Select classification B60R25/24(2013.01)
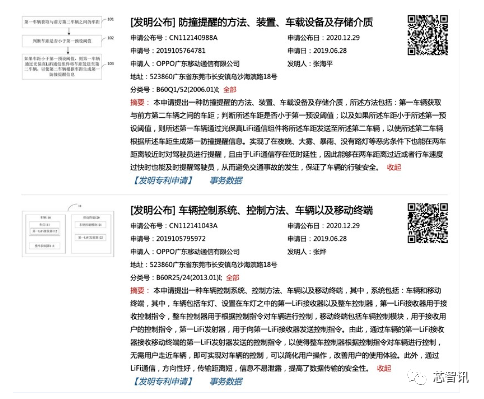This screenshot has height=399, width=484. click(188, 278)
